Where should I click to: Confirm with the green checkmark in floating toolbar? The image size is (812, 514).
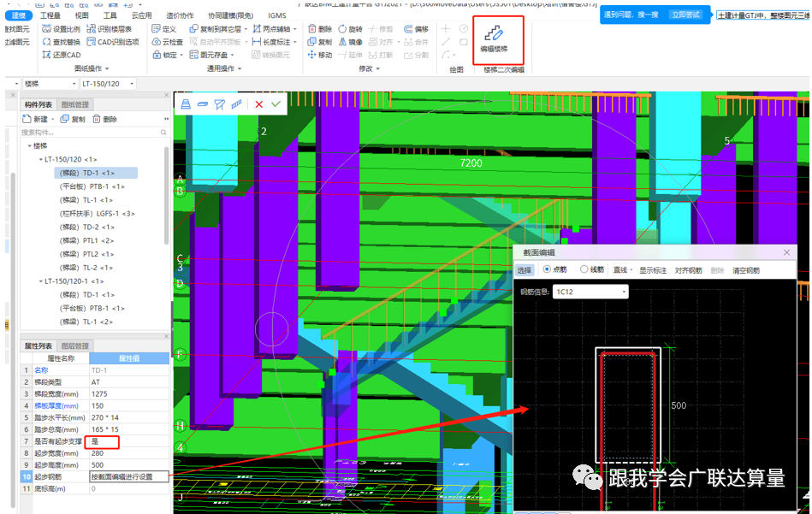pyautogui.click(x=276, y=104)
